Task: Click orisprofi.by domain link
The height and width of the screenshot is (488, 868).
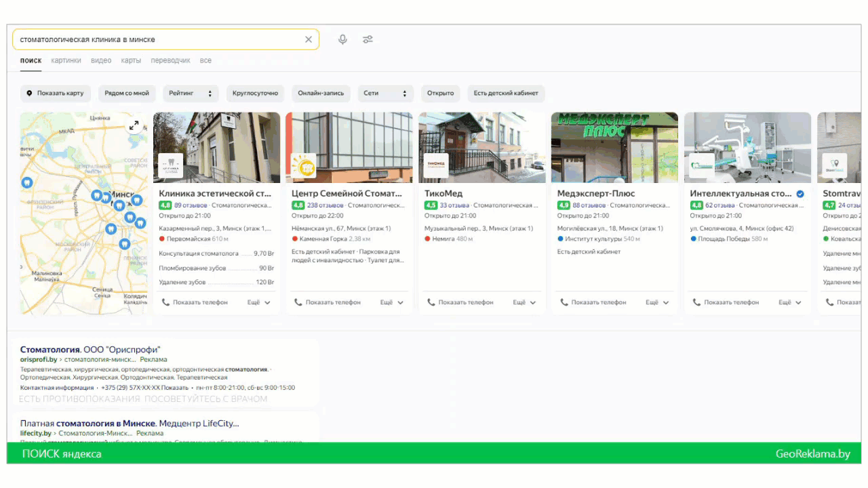Action: [x=39, y=359]
